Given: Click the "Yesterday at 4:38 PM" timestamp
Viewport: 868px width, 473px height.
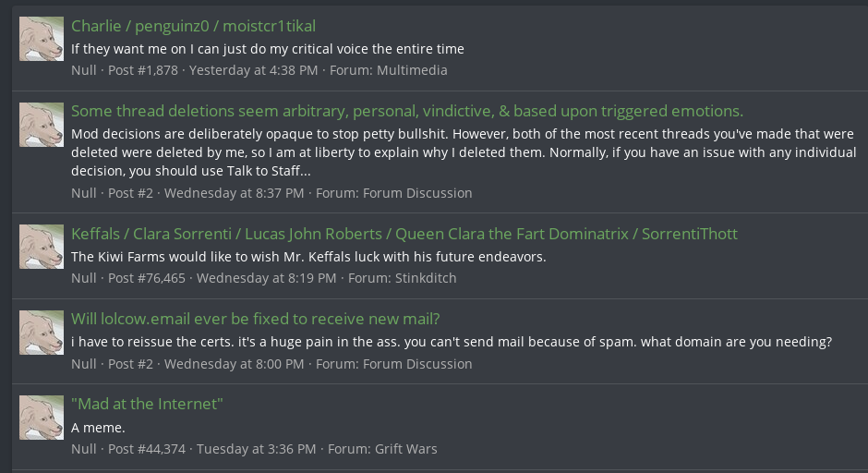Looking at the screenshot, I should [253, 70].
